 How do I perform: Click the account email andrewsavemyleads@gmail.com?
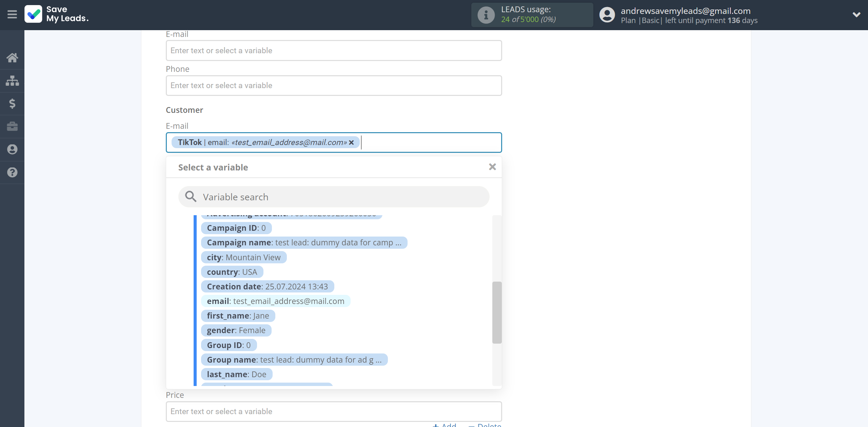click(x=686, y=11)
